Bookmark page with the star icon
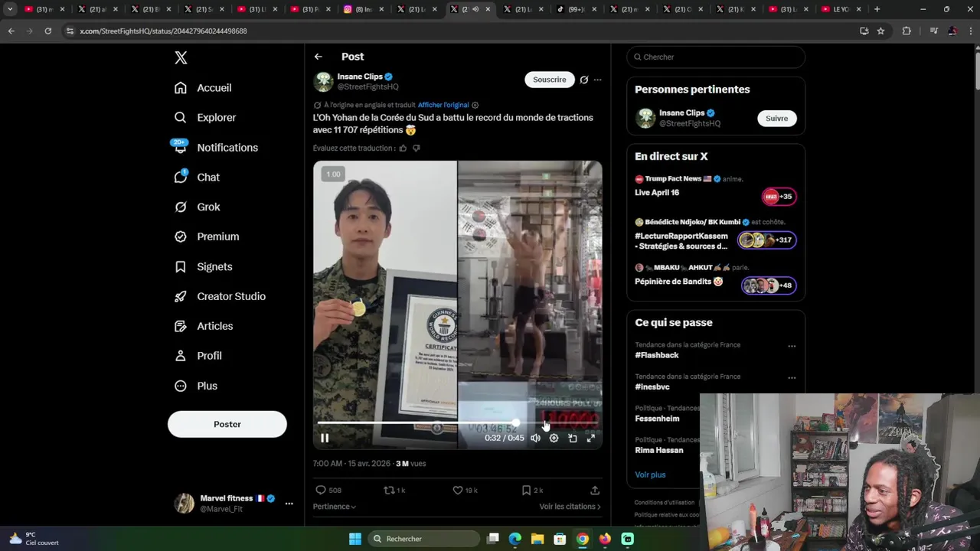The image size is (980, 551). pyautogui.click(x=881, y=31)
